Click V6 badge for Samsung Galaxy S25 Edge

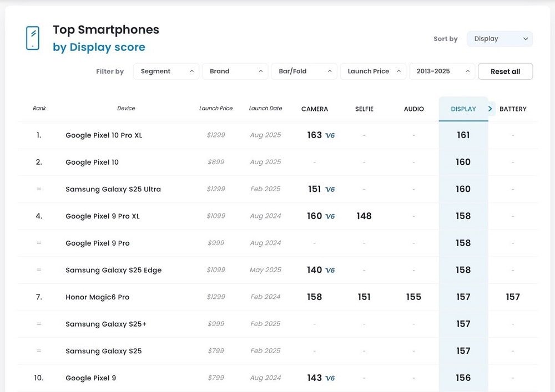coord(330,271)
